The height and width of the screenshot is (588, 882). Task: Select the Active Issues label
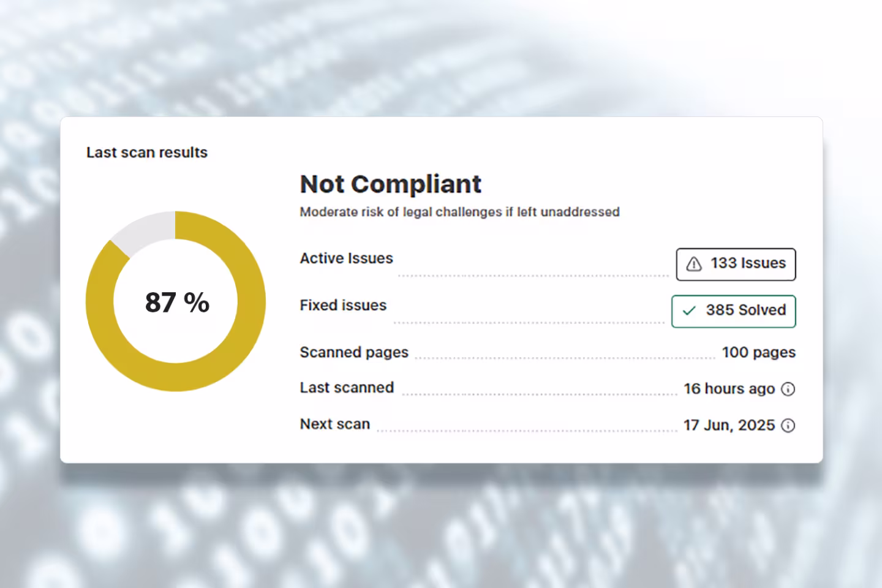(x=346, y=258)
